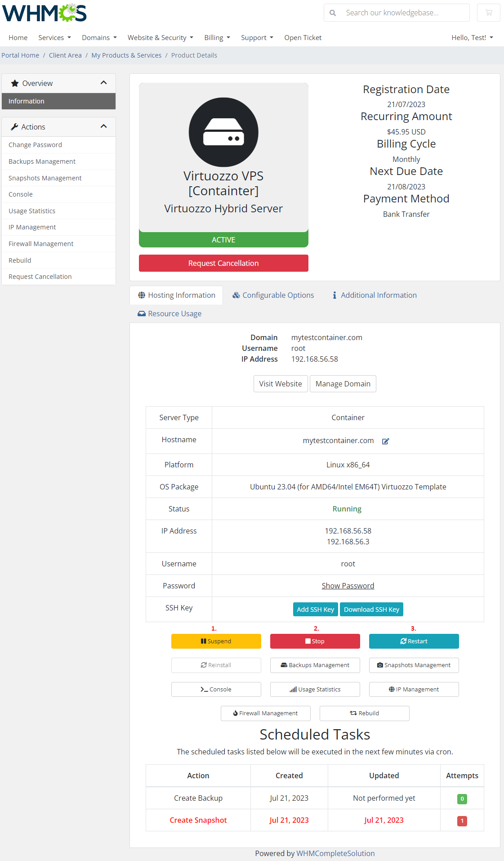Click IP Management in sidebar
504x861 pixels.
pos(58,227)
